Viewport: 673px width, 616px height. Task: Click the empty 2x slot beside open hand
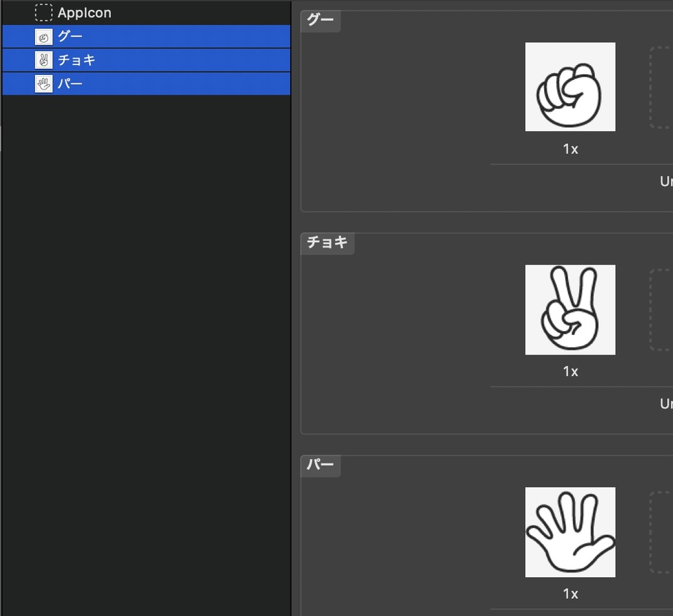(661, 532)
